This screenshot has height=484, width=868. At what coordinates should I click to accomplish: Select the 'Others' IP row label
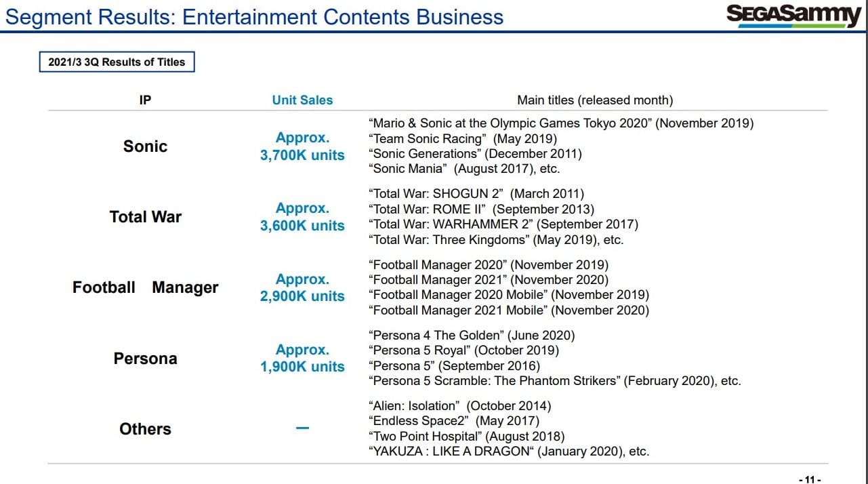[146, 429]
